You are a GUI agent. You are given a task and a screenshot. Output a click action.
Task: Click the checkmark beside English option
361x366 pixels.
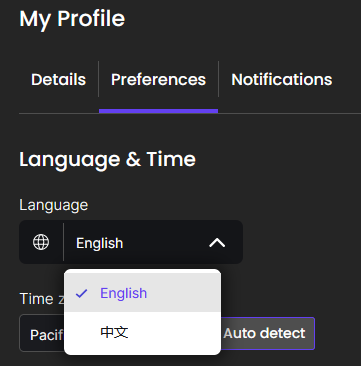[x=81, y=293]
